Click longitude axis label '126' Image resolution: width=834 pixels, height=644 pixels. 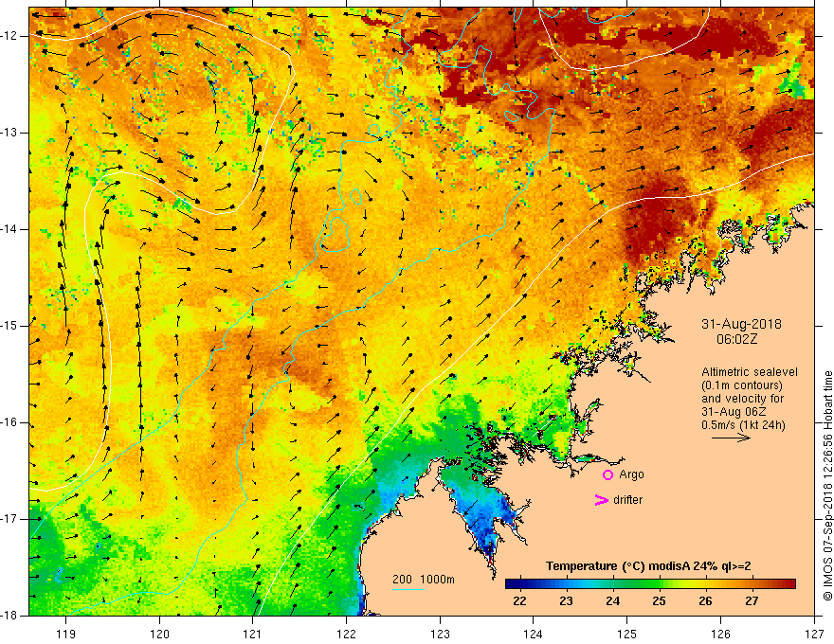(x=720, y=635)
